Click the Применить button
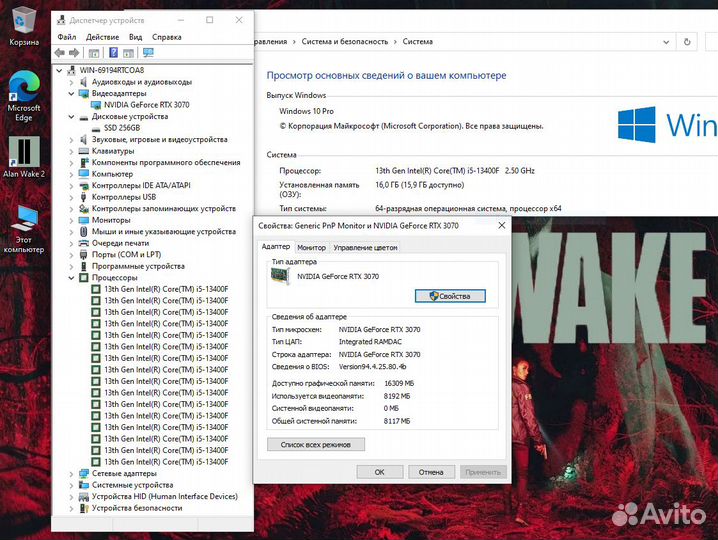Viewport: 718px width, 540px height. click(483, 472)
